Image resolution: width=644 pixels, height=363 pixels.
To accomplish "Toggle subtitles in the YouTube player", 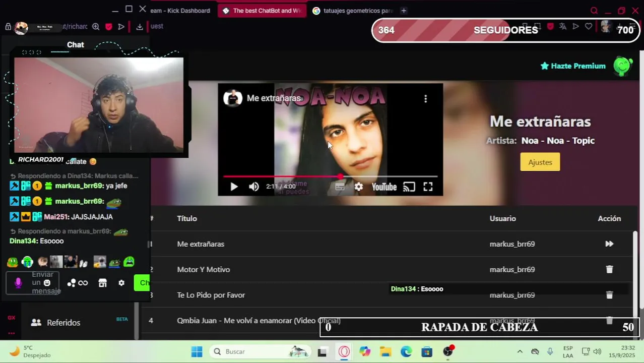I will (x=340, y=187).
